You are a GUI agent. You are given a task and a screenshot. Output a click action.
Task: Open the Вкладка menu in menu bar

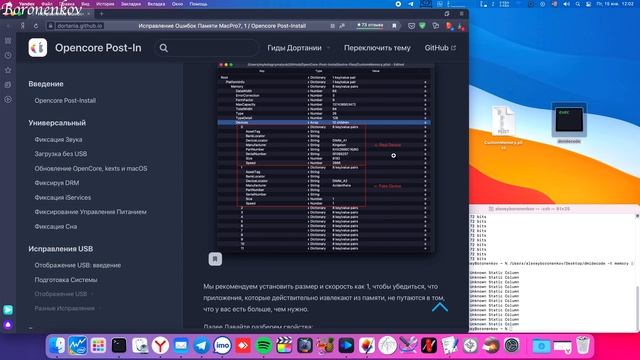pyautogui.click(x=156, y=4)
